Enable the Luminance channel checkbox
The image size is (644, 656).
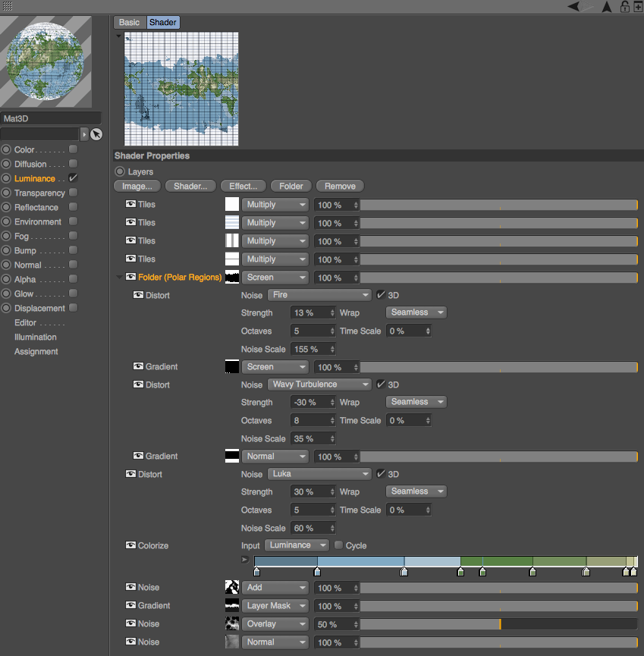73,178
